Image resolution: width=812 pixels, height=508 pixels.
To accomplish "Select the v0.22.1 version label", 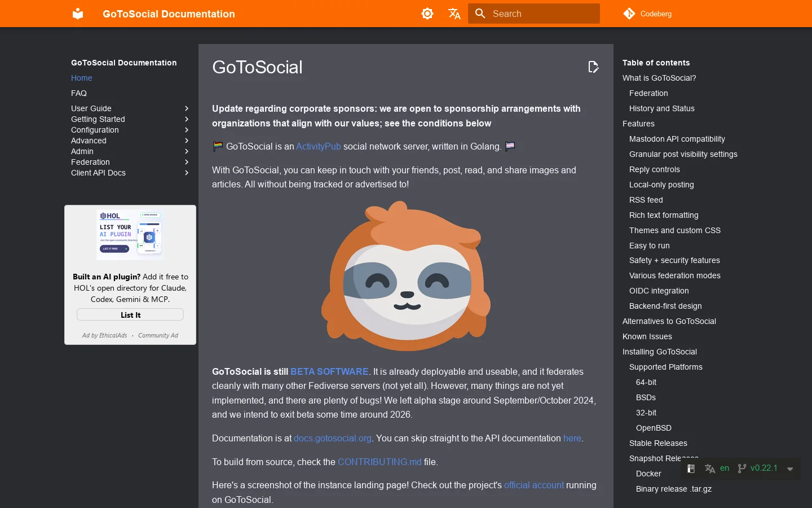I will tap(764, 468).
